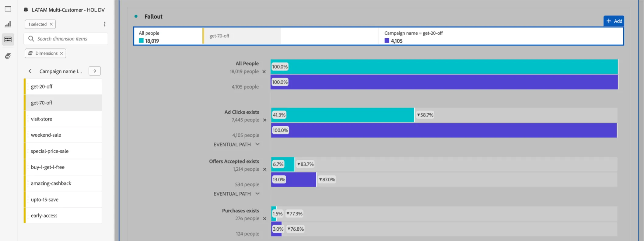The image size is (644, 241).
Task: Select the visit-store dimension item
Action: [x=63, y=119]
